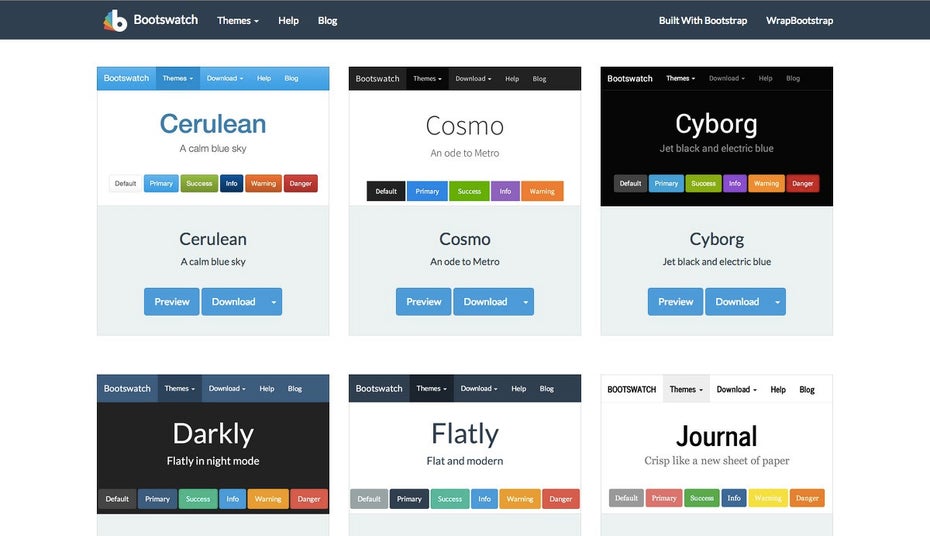Screen dimensions: 930x536
Task: Download the Cosmo theme
Action: click(485, 302)
